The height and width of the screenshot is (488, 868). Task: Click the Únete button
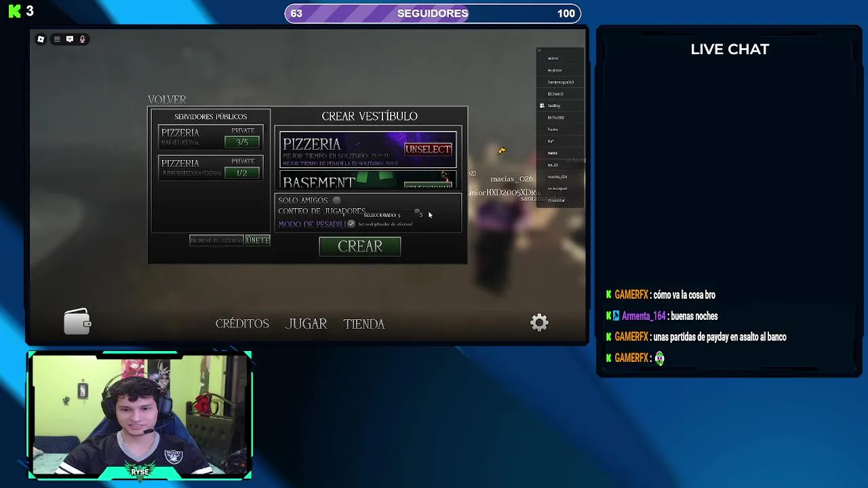click(258, 240)
